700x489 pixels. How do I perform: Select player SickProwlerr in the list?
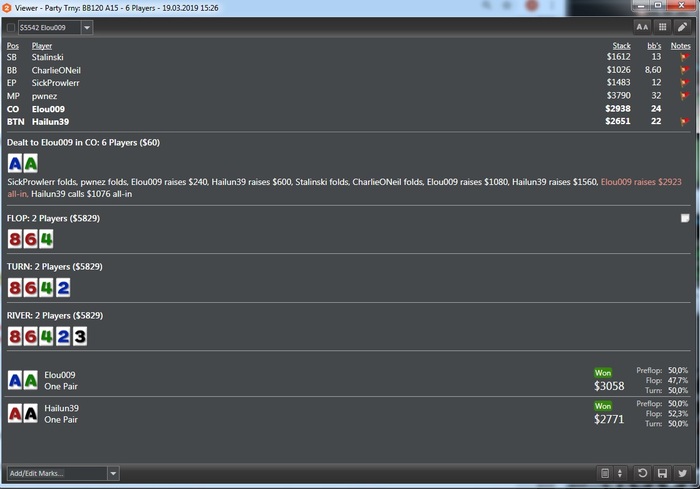coord(55,83)
